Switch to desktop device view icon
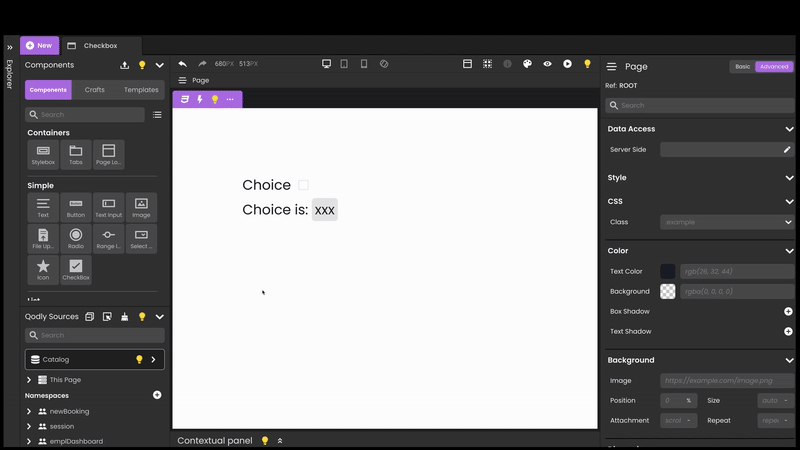 click(x=326, y=64)
